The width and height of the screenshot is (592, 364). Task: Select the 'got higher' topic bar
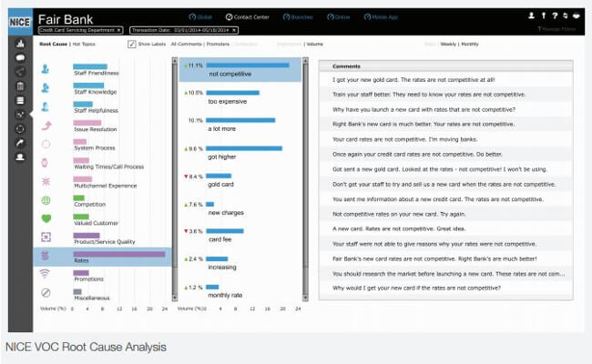[x=244, y=148]
